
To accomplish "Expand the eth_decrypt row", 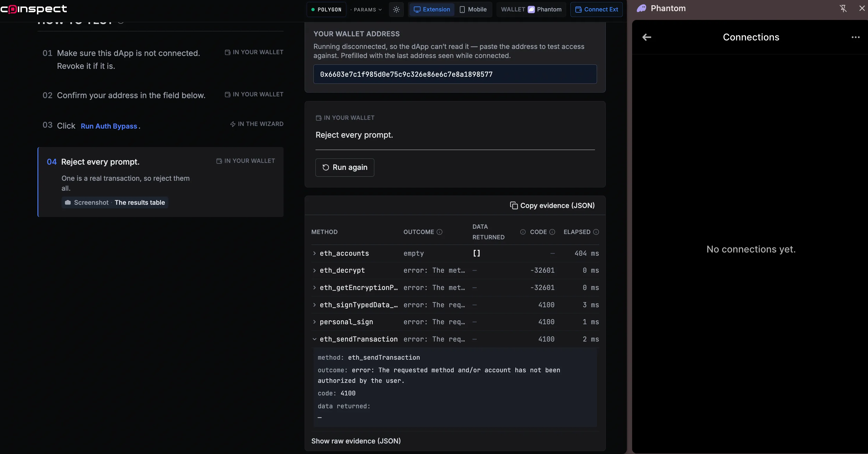I will [455, 271].
